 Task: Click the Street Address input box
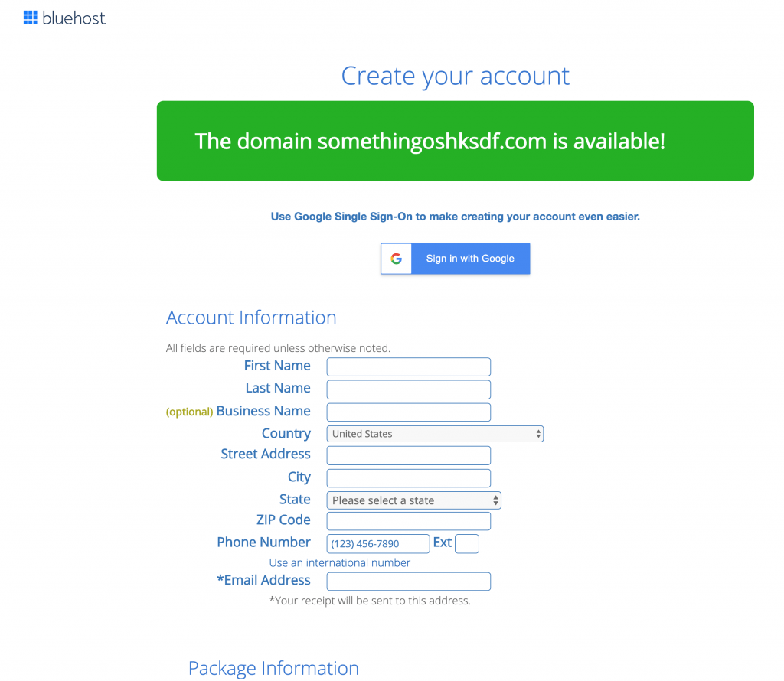click(409, 456)
